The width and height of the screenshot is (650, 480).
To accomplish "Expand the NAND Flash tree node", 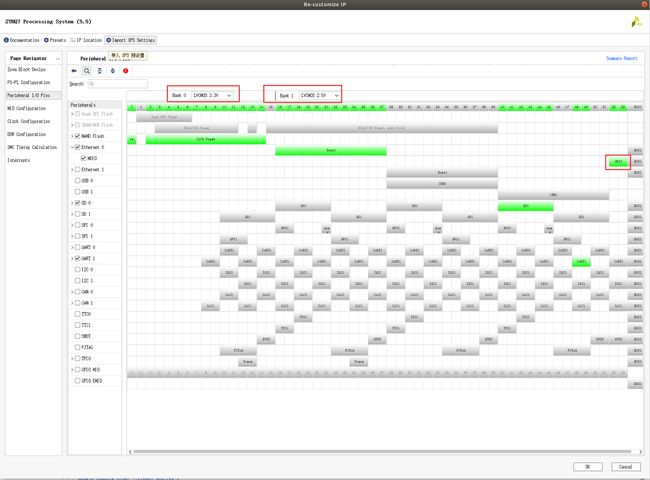I will coord(72,136).
